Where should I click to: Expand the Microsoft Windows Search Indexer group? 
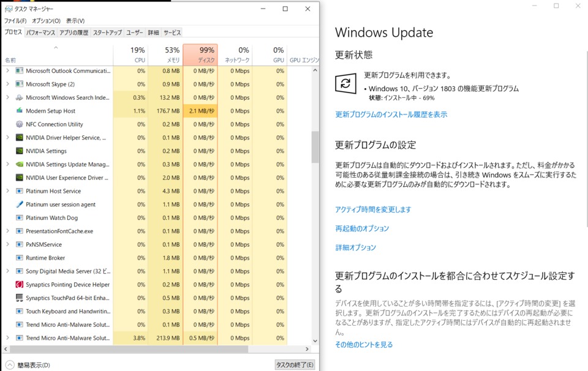7,97
